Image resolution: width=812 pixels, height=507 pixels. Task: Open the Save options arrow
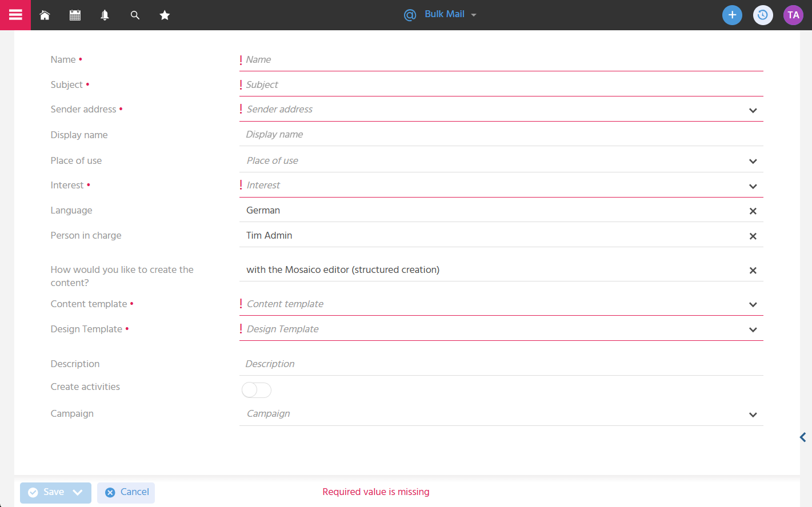pos(78,492)
